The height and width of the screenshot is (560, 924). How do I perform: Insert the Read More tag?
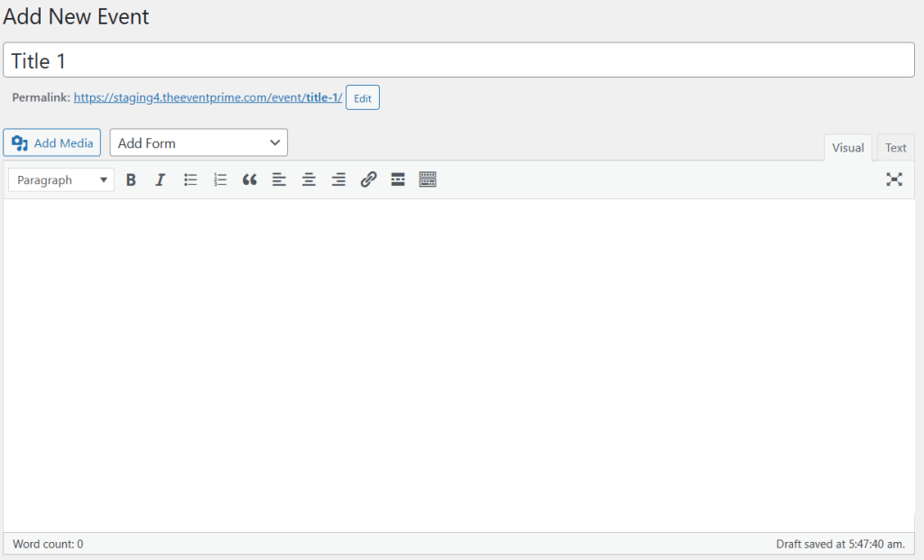(x=398, y=179)
